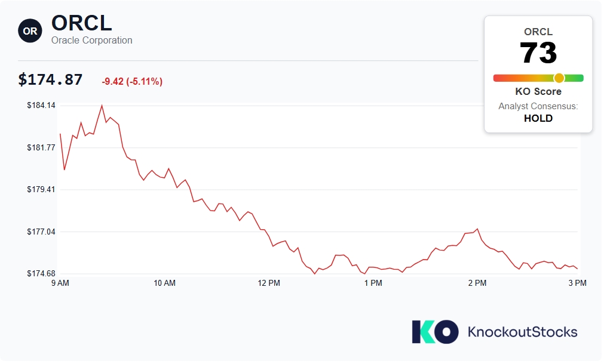Viewport: 607px width, 364px height.
Task: Click the current price $174.87
Action: (50, 80)
